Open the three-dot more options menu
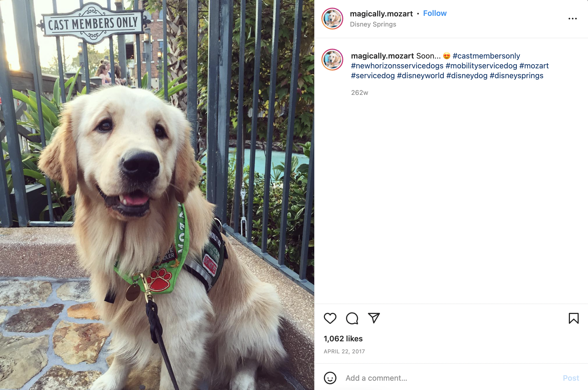 coord(572,19)
